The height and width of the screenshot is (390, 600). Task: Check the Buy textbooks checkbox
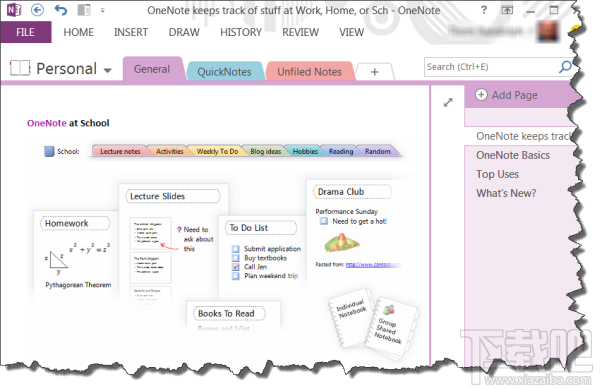pos(236,258)
